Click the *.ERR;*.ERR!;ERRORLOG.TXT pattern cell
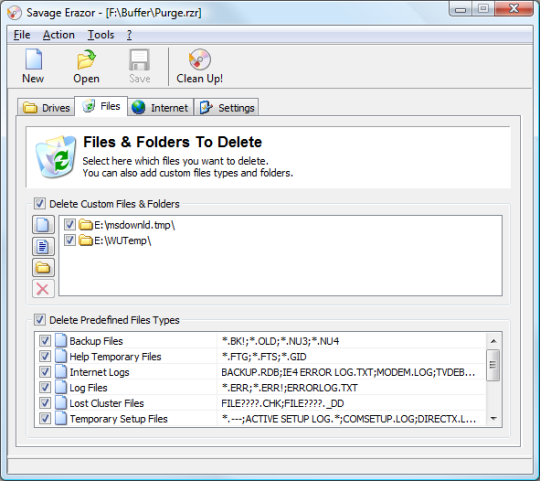The height and width of the screenshot is (481, 540). tap(351, 388)
